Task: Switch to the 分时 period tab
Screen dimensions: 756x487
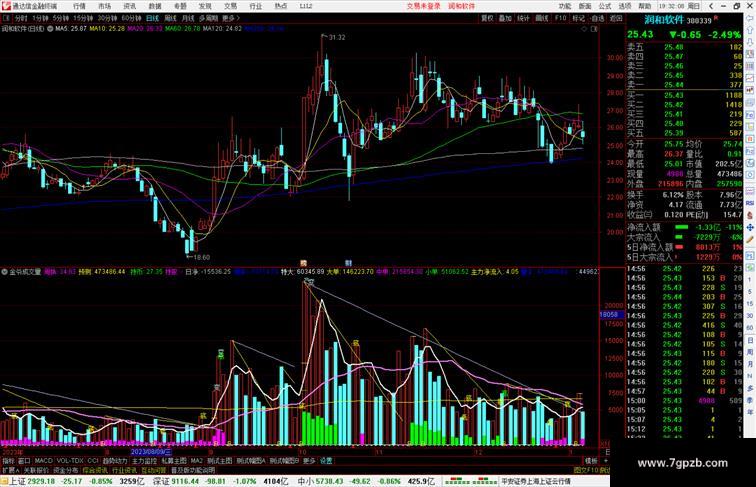Action: 21,18
